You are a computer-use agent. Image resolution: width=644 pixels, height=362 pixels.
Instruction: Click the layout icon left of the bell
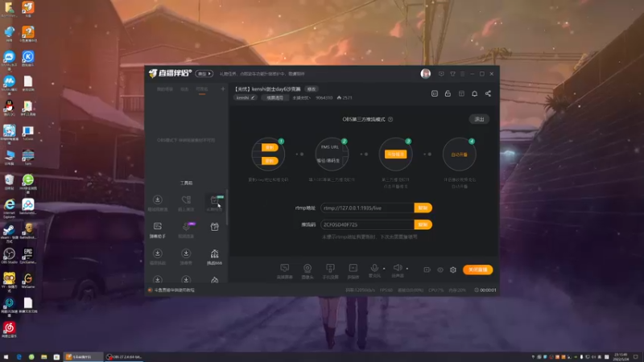(461, 93)
